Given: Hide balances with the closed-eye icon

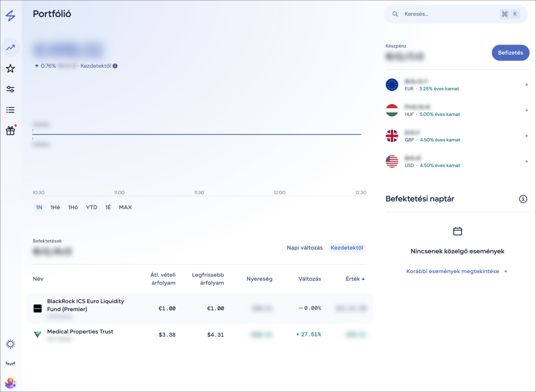Looking at the screenshot, I should coord(10,363).
